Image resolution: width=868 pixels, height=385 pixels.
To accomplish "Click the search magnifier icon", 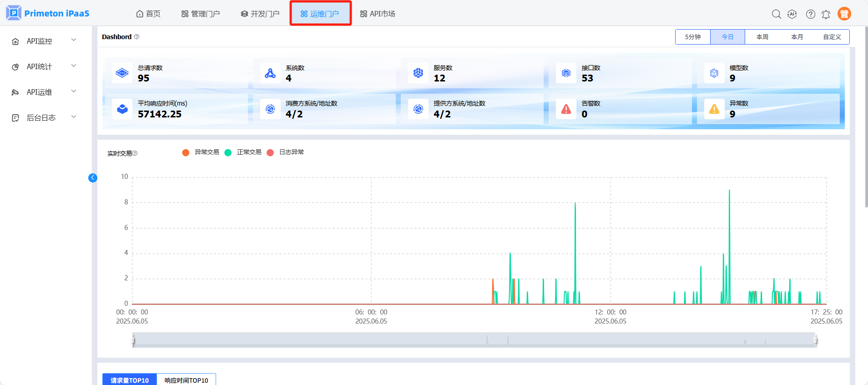I will 776,14.
